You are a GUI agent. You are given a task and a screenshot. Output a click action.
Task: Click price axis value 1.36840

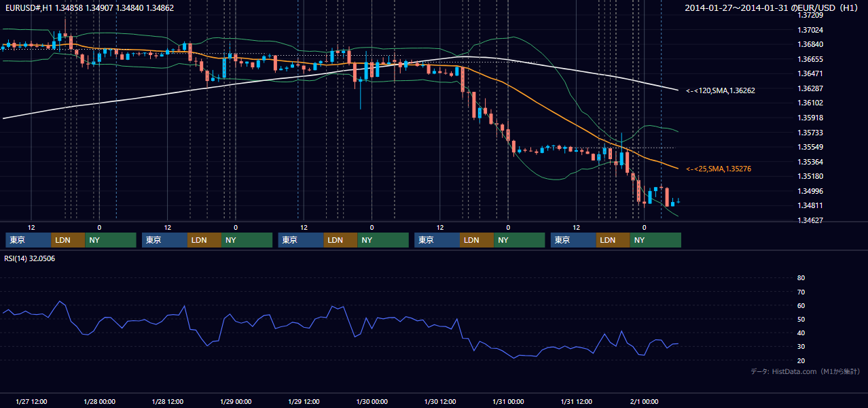coord(810,44)
